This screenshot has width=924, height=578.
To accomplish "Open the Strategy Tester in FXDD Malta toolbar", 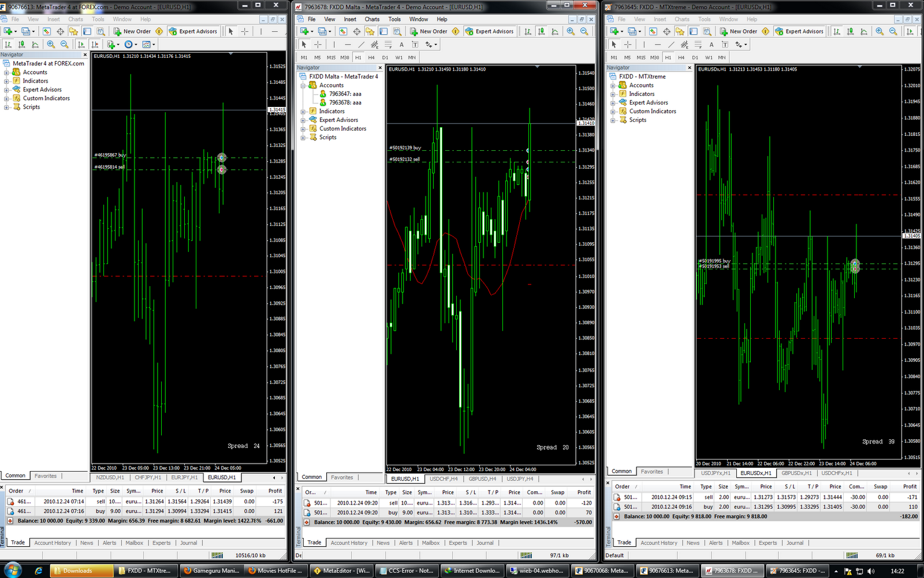I will coord(397,31).
